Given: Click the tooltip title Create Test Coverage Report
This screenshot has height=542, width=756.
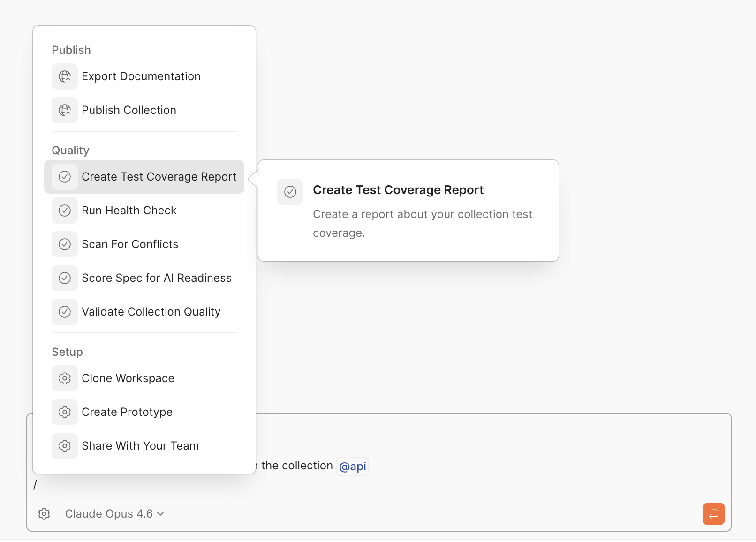Looking at the screenshot, I should tap(398, 190).
